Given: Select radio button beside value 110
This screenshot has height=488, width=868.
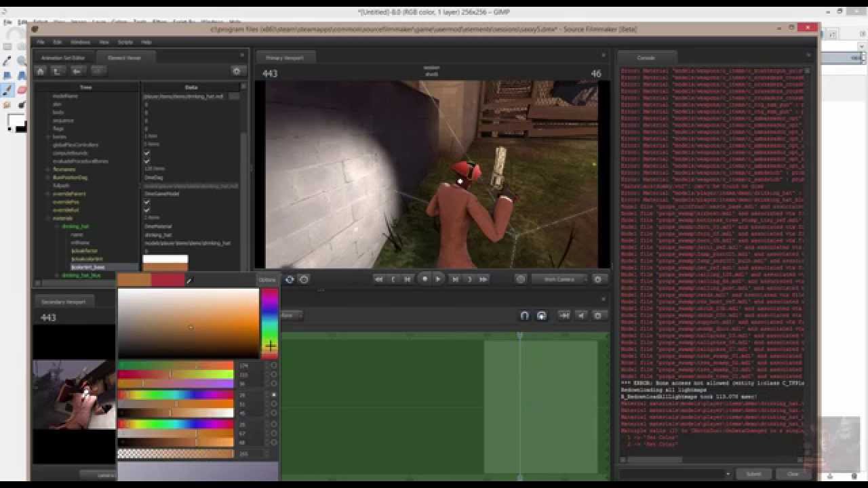Looking at the screenshot, I should pyautogui.click(x=273, y=374).
